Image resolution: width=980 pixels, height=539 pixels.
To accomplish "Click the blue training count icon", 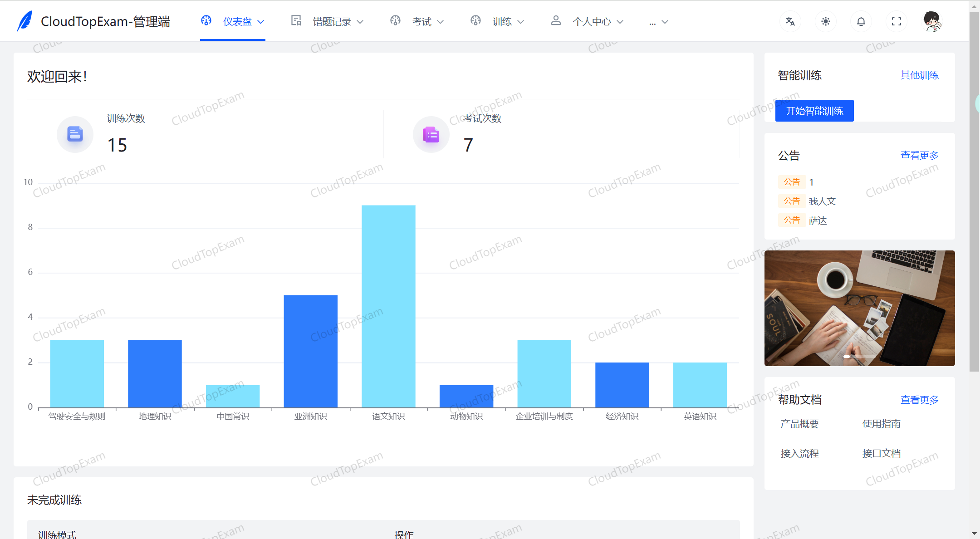I will [x=75, y=134].
